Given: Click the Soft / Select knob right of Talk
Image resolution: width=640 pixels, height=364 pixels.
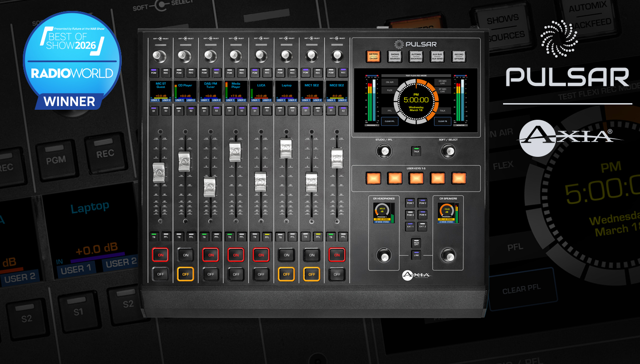Looking at the screenshot, I should [x=447, y=152].
